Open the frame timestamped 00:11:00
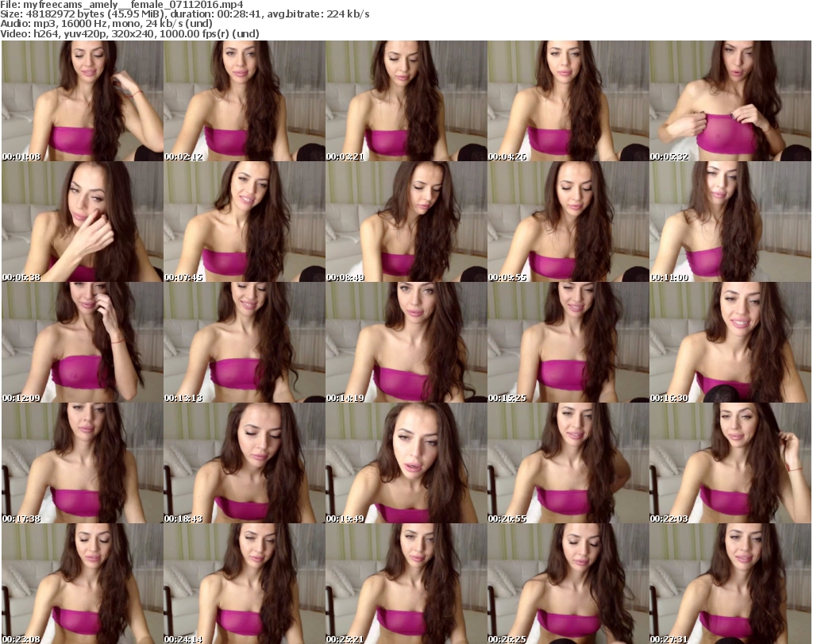The width and height of the screenshot is (813, 644). pos(730,222)
